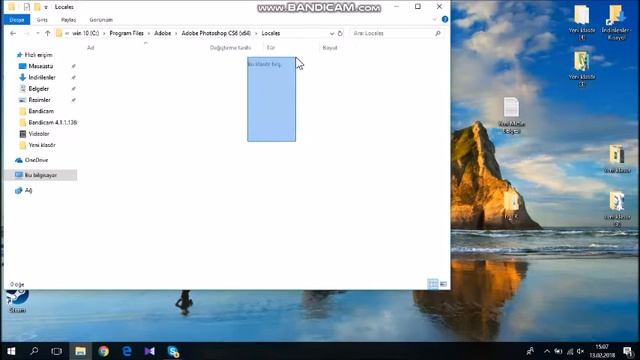
Task: Launch Microsoft Edge from the taskbar
Action: (127, 351)
